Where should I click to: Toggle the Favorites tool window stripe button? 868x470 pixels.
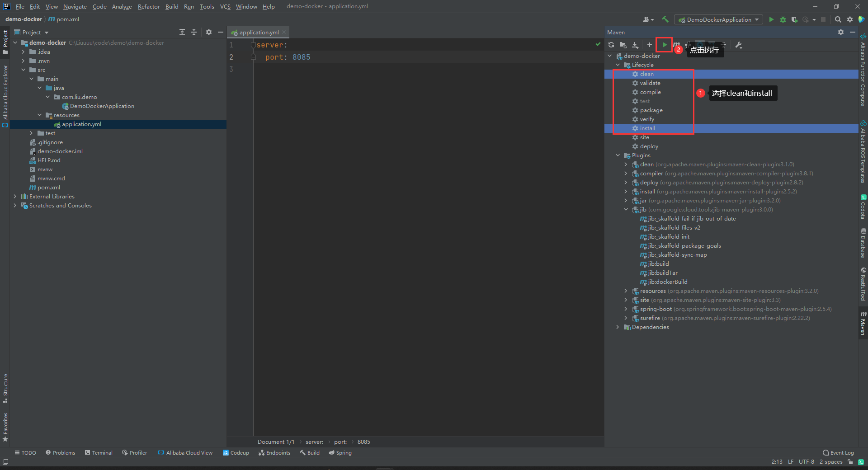5,427
